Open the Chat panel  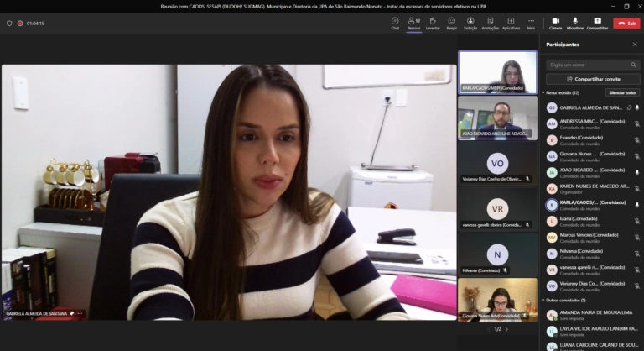[x=395, y=22]
